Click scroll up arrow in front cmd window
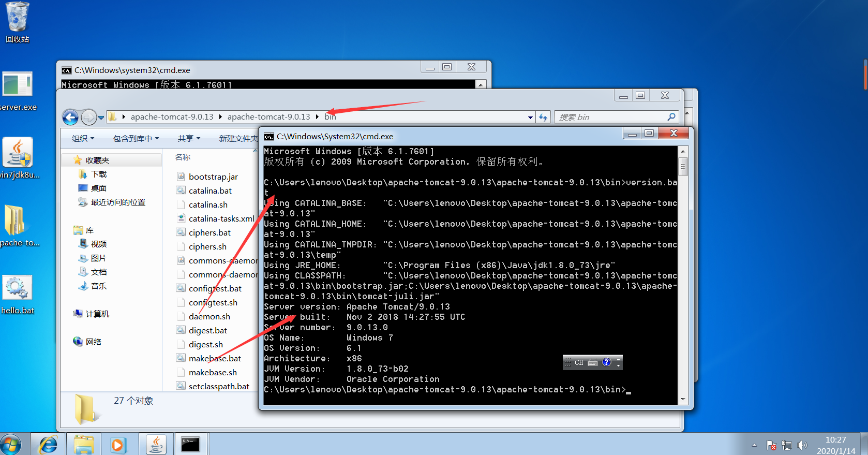This screenshot has width=868, height=455. click(683, 151)
